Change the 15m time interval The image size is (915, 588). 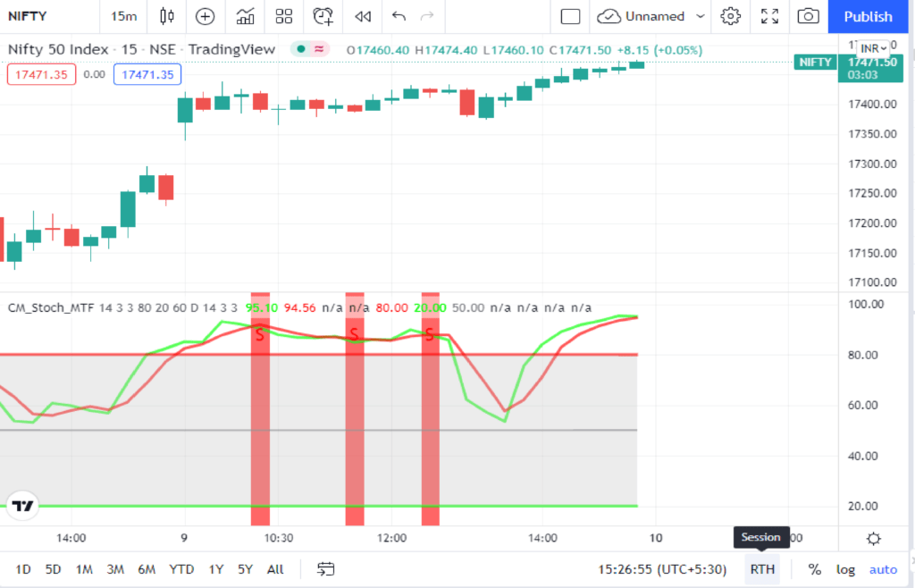[x=123, y=16]
